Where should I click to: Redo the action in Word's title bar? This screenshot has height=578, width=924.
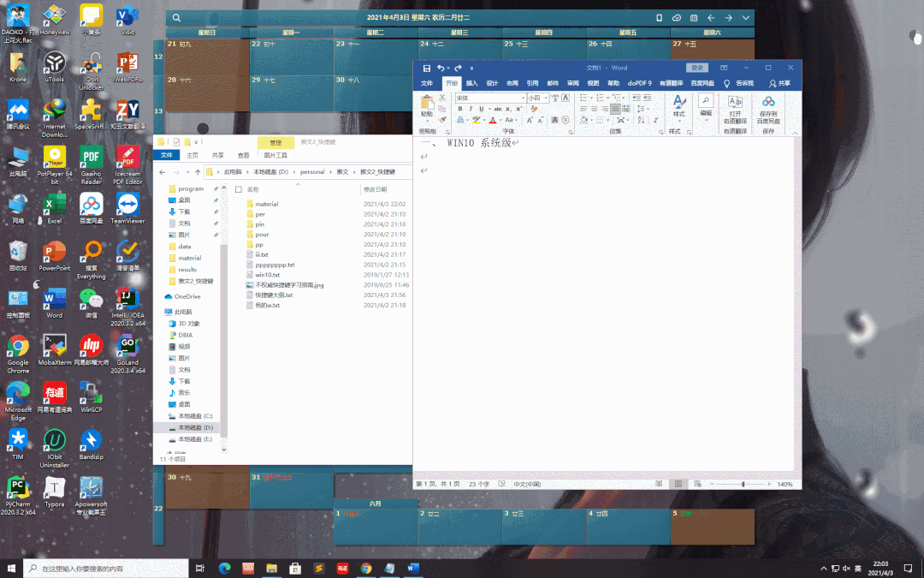(x=458, y=69)
